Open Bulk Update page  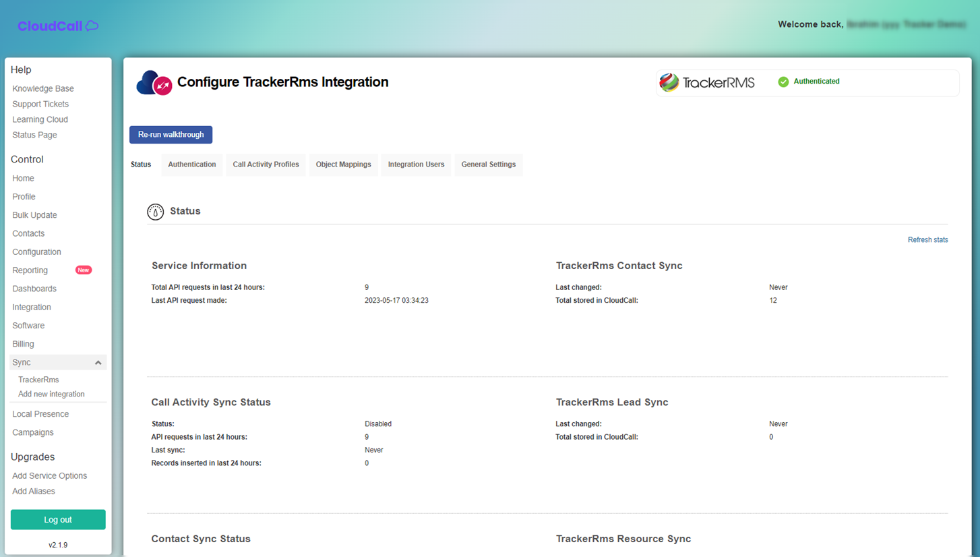coord(34,215)
